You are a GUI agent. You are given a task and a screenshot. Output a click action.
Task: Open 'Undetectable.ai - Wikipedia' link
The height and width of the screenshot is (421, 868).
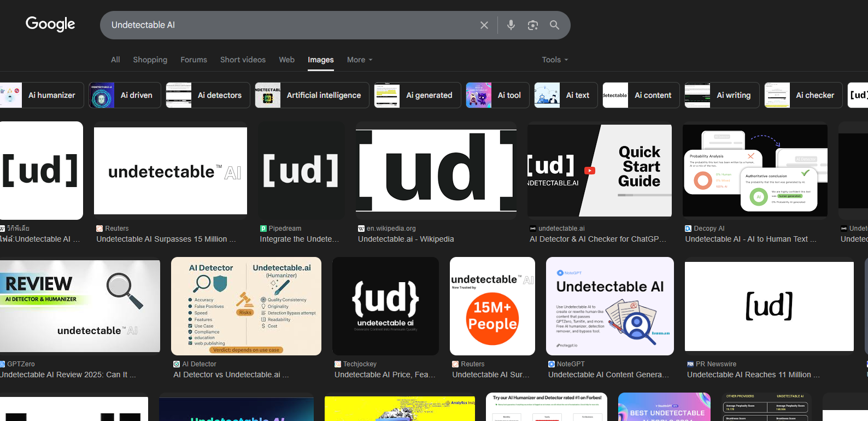coord(406,239)
